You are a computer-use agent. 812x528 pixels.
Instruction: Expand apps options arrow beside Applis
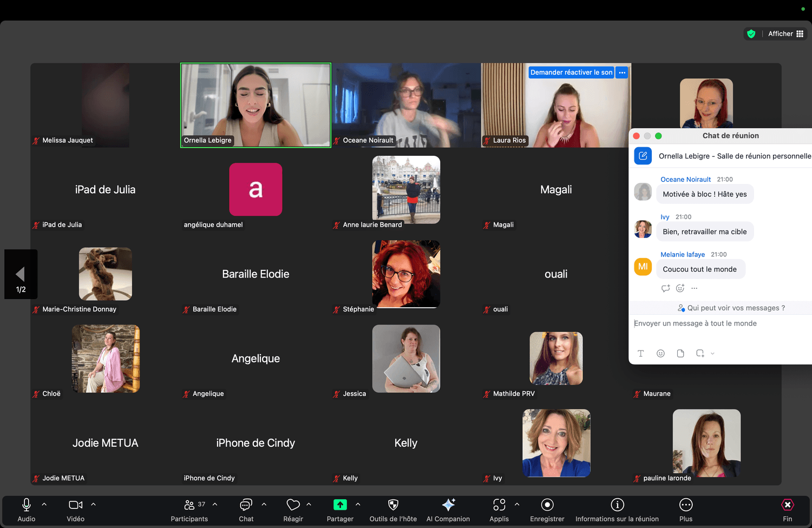[517, 504]
